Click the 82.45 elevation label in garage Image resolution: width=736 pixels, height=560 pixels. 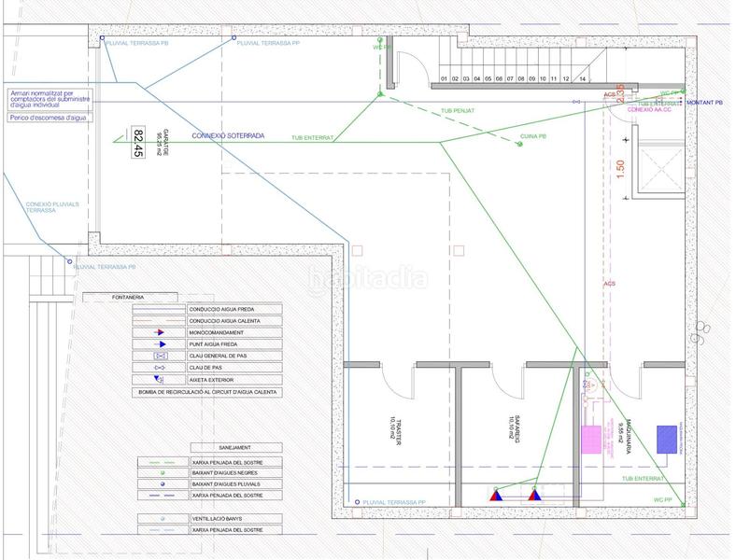coord(138,143)
